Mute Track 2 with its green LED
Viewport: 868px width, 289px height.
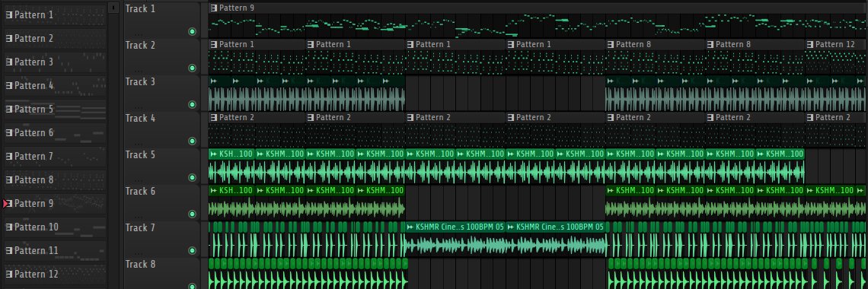point(192,68)
